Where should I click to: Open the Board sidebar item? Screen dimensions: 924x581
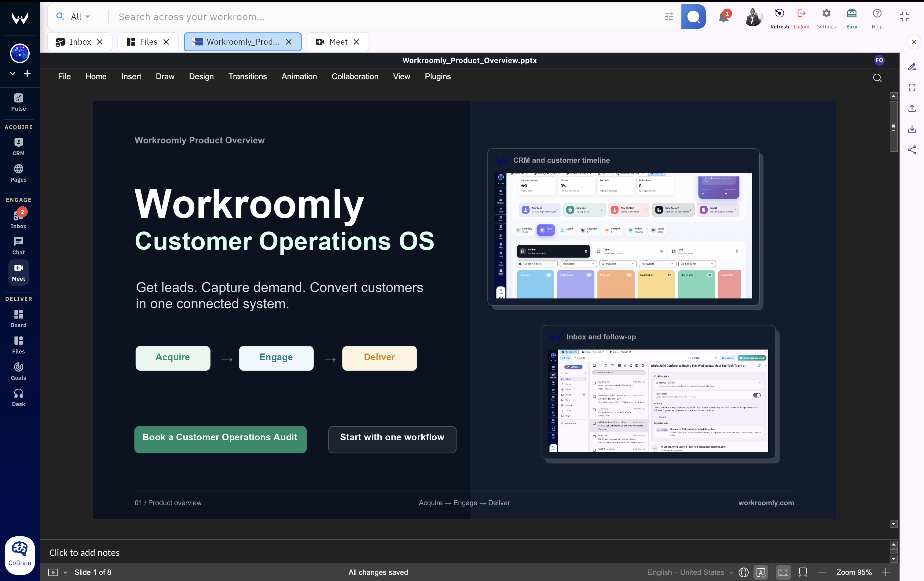point(18,319)
